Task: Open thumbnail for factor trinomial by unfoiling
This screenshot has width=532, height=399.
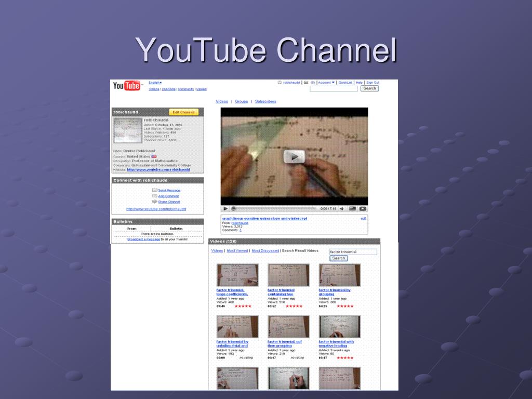Action: 237,327
